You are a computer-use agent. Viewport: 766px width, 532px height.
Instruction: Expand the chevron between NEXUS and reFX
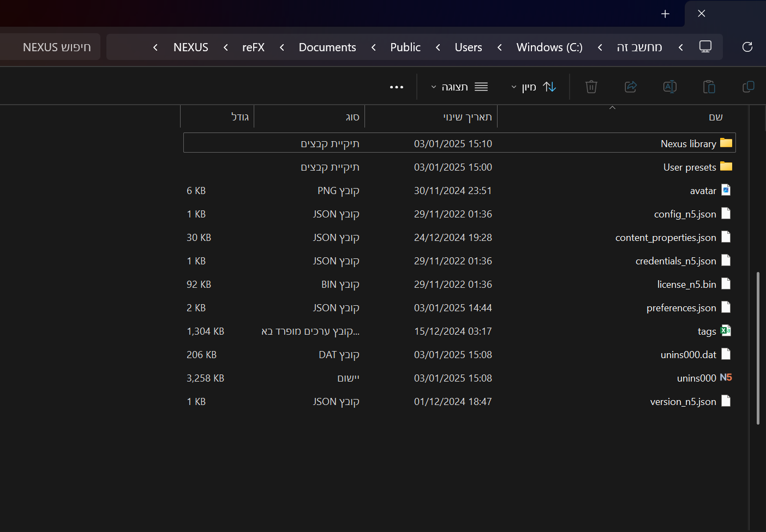pyautogui.click(x=226, y=47)
